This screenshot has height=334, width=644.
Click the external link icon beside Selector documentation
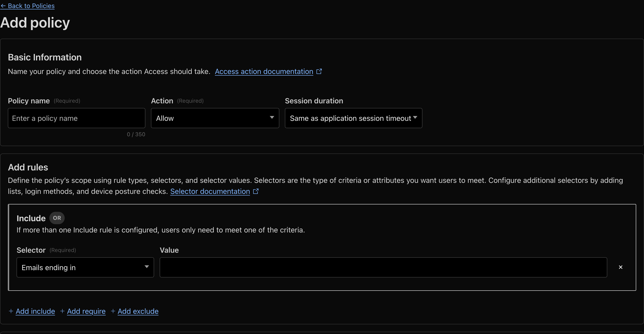(x=256, y=191)
